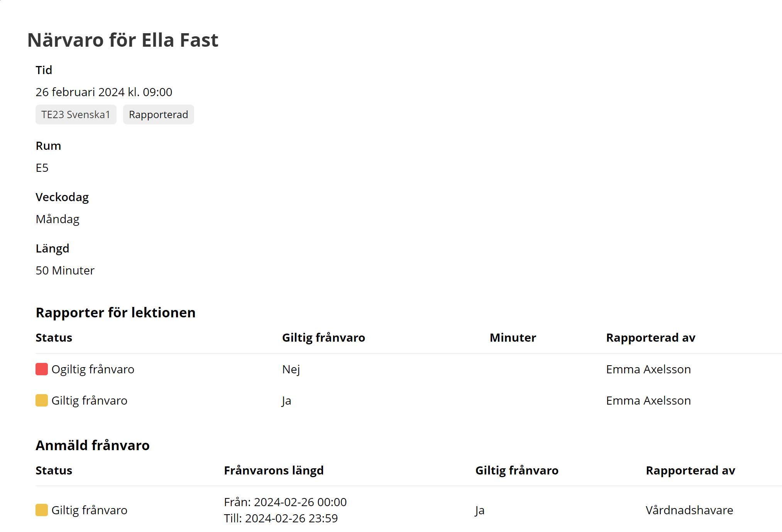
Task: Click the Rapporterad status badge
Action: coord(159,115)
